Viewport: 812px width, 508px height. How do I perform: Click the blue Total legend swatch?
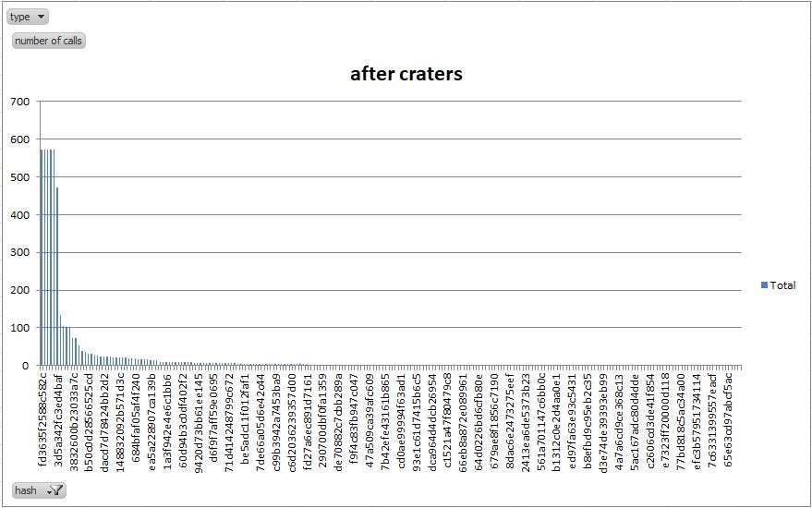tap(764, 284)
